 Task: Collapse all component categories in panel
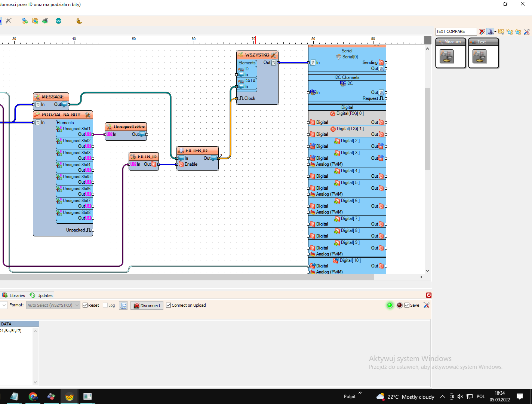point(518,31)
